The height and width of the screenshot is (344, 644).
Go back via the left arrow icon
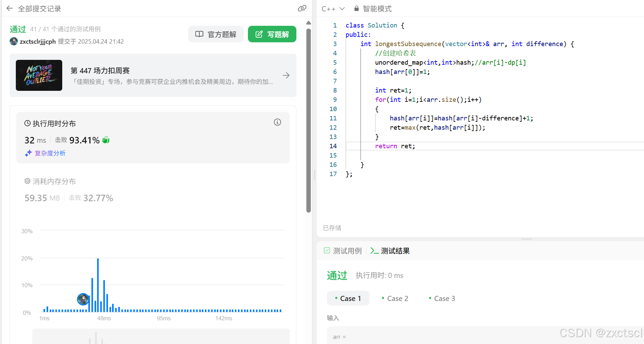10,9
